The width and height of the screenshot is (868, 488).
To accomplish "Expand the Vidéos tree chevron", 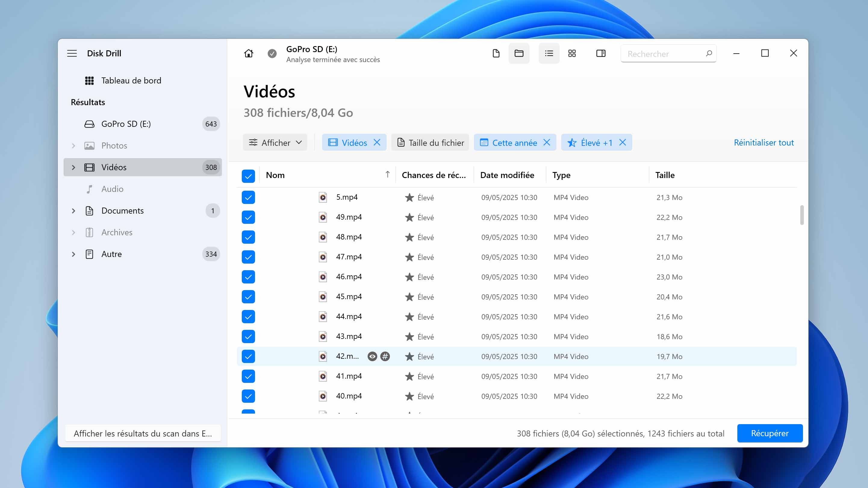I will click(73, 167).
